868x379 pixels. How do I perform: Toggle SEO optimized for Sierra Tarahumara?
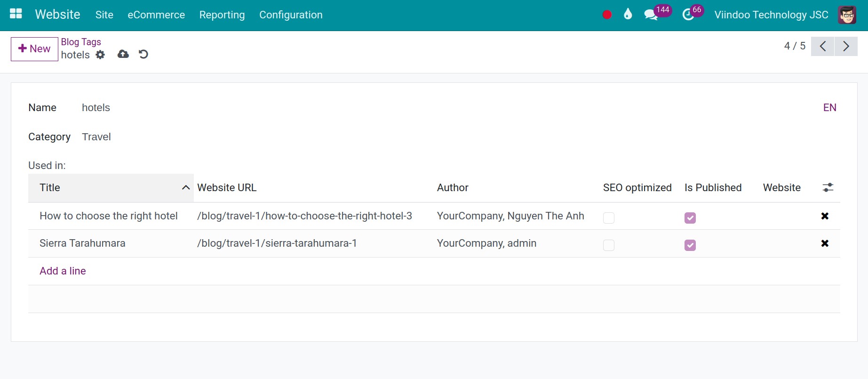click(x=609, y=245)
